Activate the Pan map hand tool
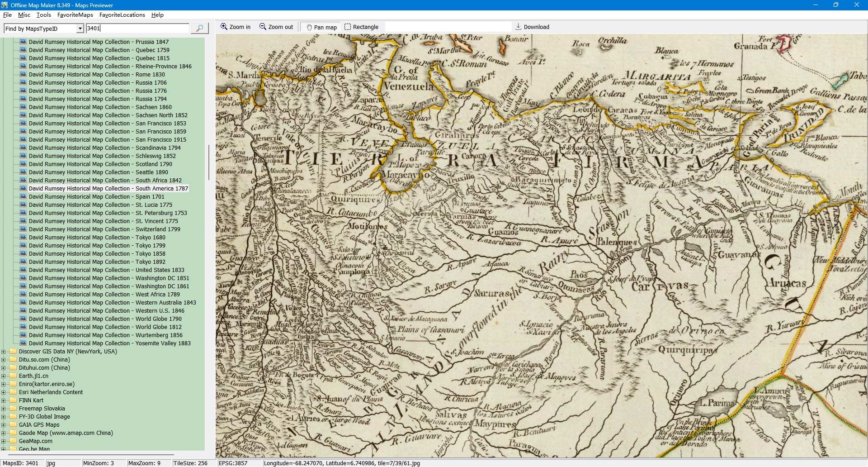This screenshot has height=467, width=868. click(x=321, y=27)
